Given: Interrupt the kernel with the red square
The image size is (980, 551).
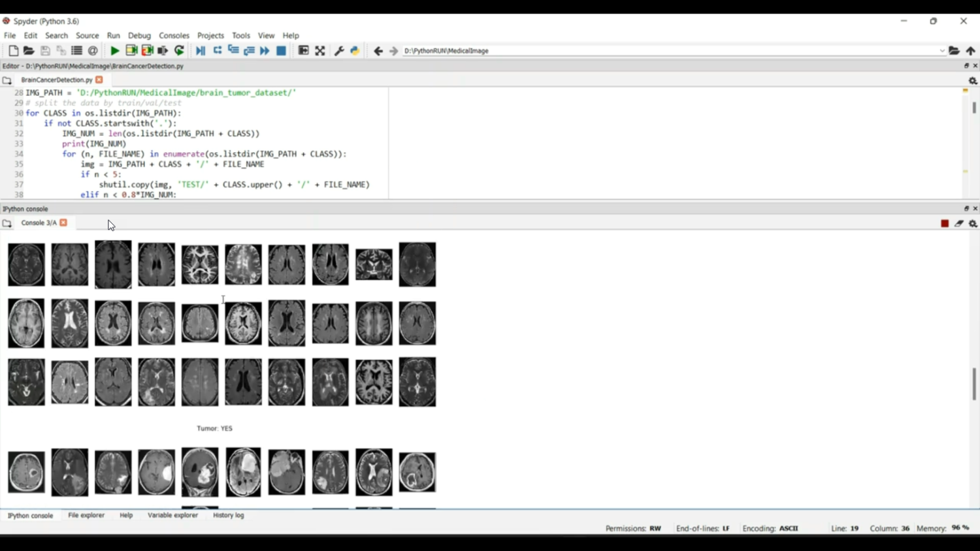Looking at the screenshot, I should (943, 223).
